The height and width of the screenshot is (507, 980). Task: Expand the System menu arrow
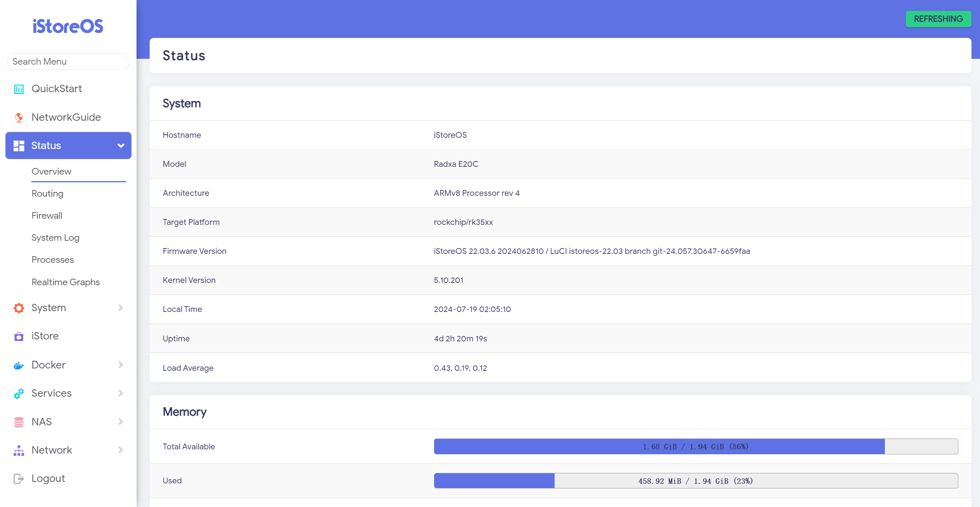click(x=121, y=308)
